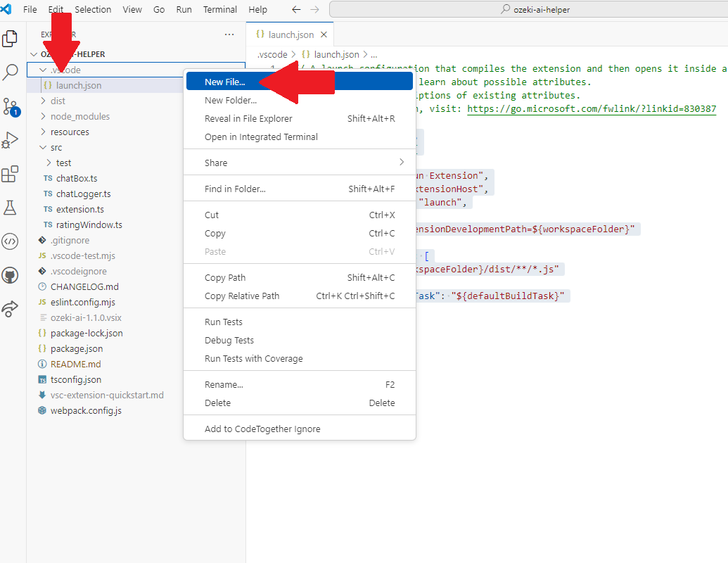The width and height of the screenshot is (728, 563).
Task: Open the Selection menu
Action: [93, 9]
